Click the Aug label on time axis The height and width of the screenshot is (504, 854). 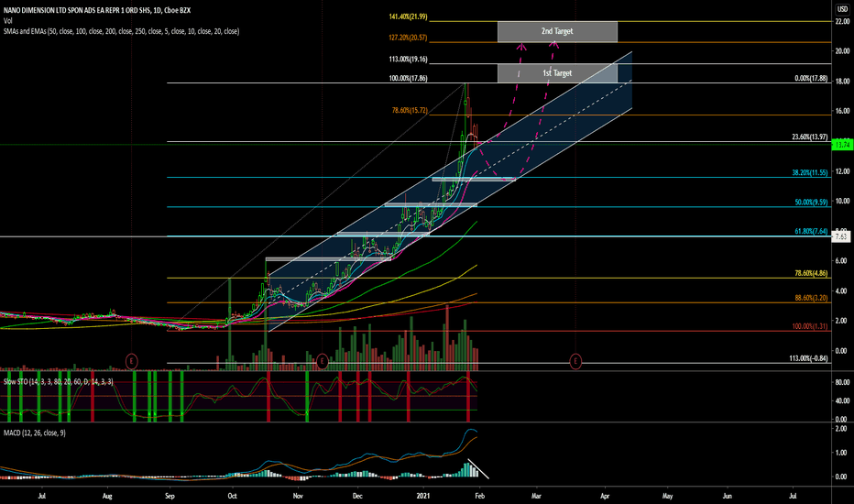pos(107,497)
